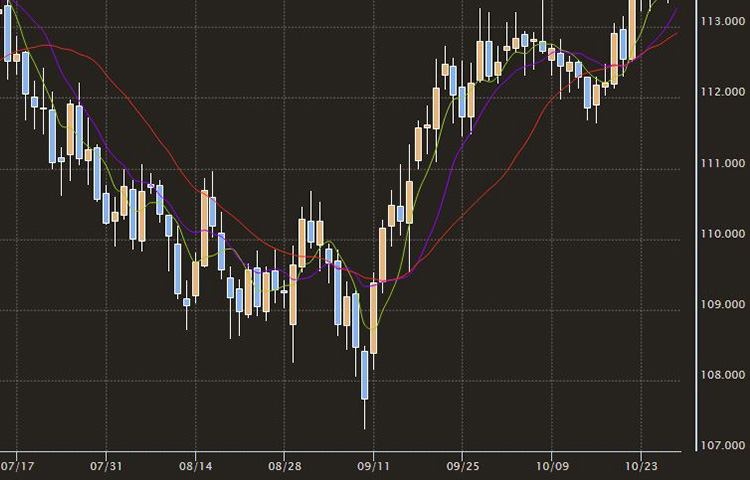The image size is (750, 480).
Task: Click the 113.000 price level label
Action: (x=723, y=21)
